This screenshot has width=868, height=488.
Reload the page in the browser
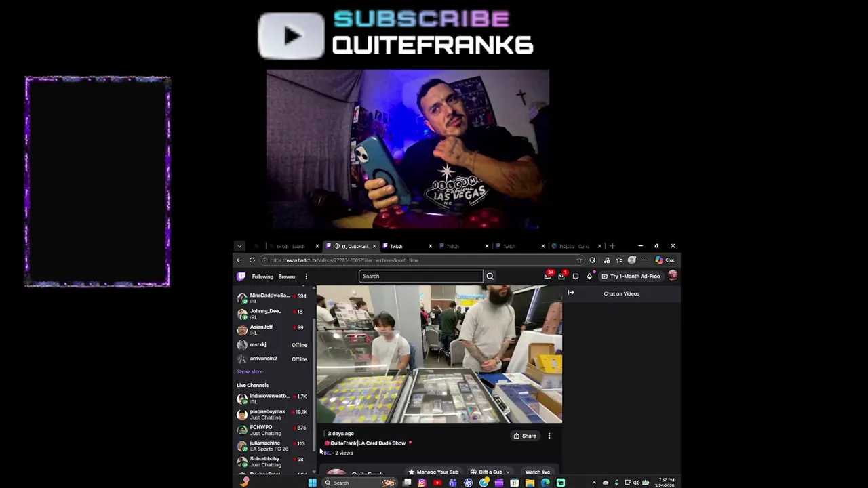(x=252, y=260)
